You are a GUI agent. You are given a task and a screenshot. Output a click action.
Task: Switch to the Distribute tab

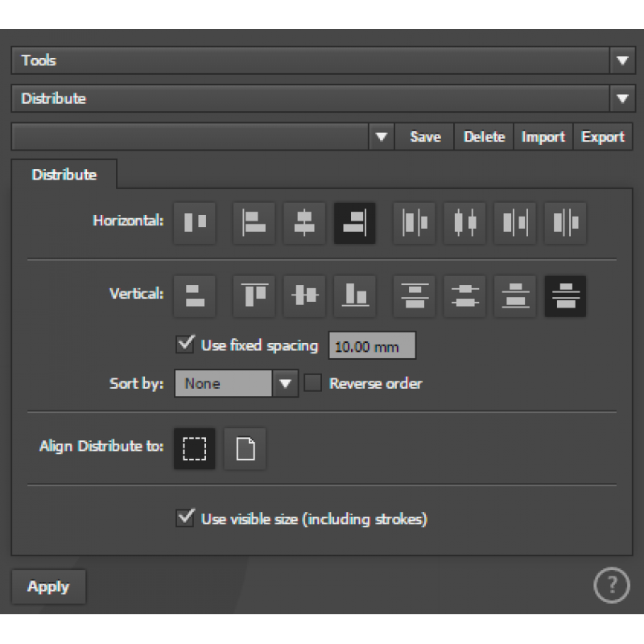[x=64, y=175]
